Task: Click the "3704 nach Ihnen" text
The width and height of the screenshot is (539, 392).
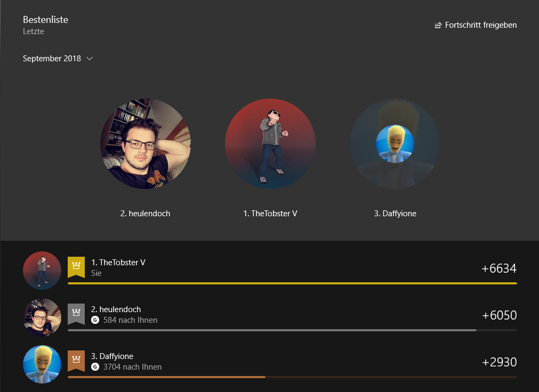Action: pos(132,367)
